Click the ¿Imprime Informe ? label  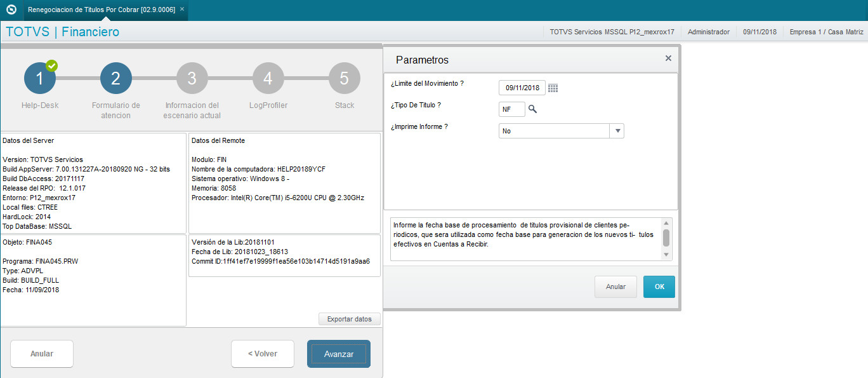419,126
